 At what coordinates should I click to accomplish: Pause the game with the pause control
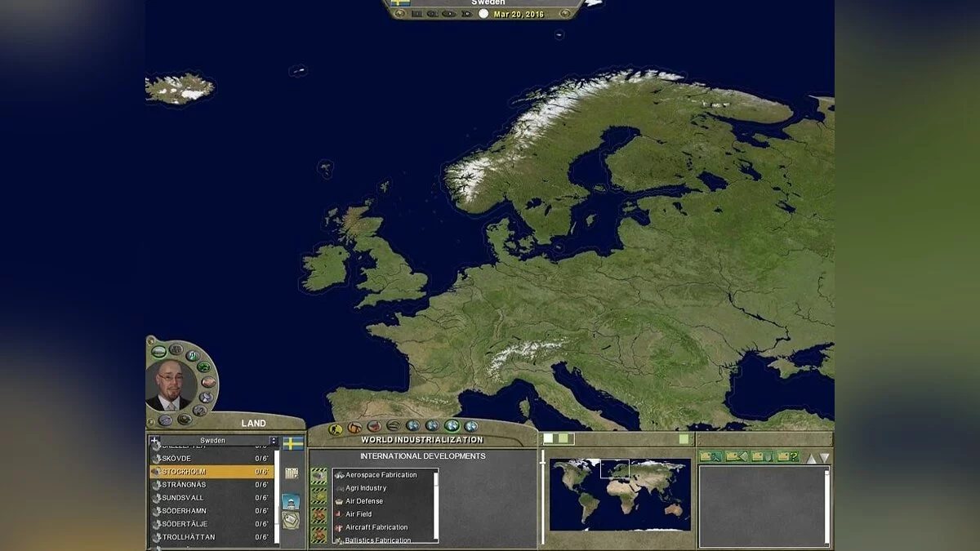tap(416, 14)
